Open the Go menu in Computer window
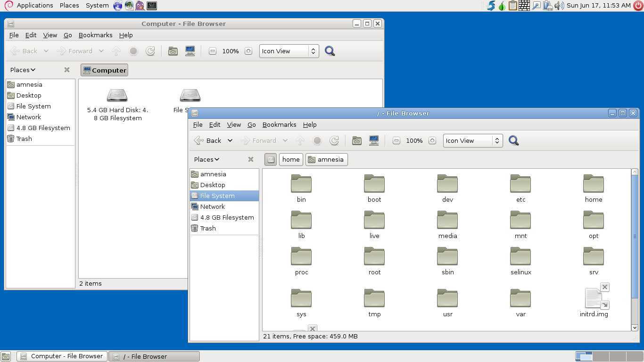 click(x=67, y=35)
